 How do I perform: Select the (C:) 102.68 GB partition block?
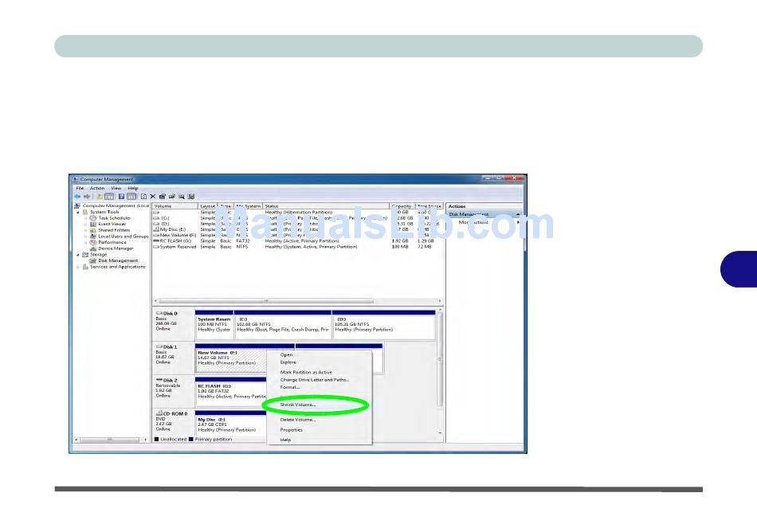pyautogui.click(x=283, y=325)
